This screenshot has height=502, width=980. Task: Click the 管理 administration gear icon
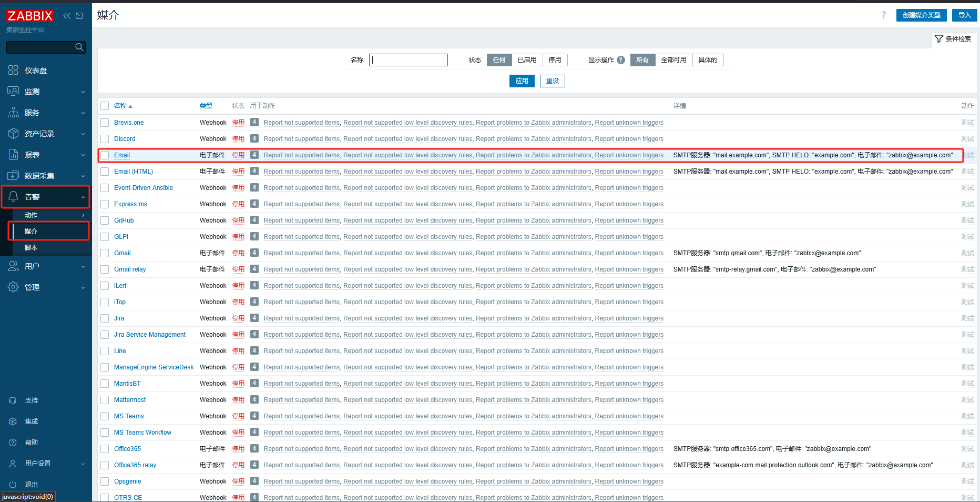click(x=13, y=287)
